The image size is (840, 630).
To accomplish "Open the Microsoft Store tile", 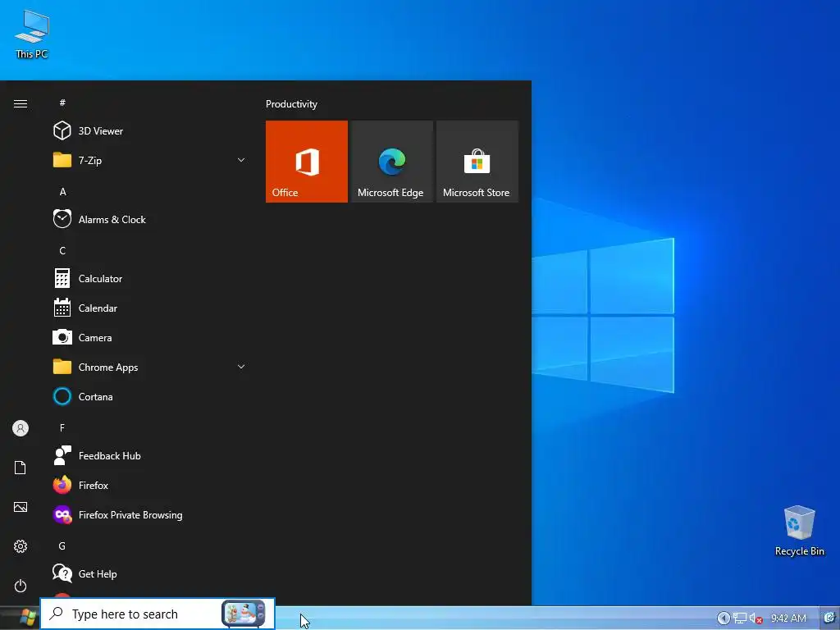I will click(477, 162).
